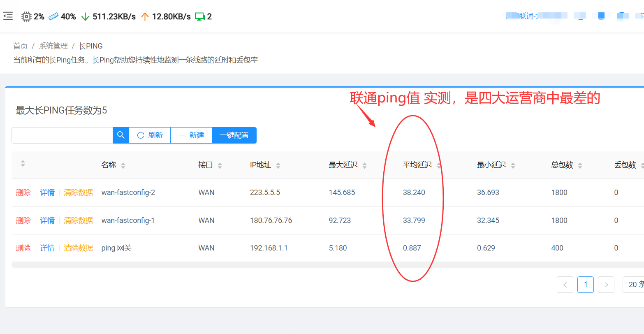Click the wan-fastconfig-1 name cell

pyautogui.click(x=128, y=220)
